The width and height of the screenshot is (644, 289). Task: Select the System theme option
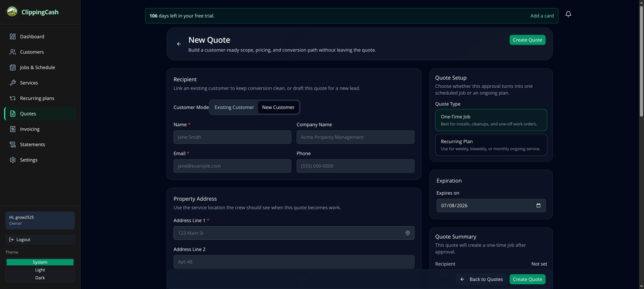tap(40, 262)
